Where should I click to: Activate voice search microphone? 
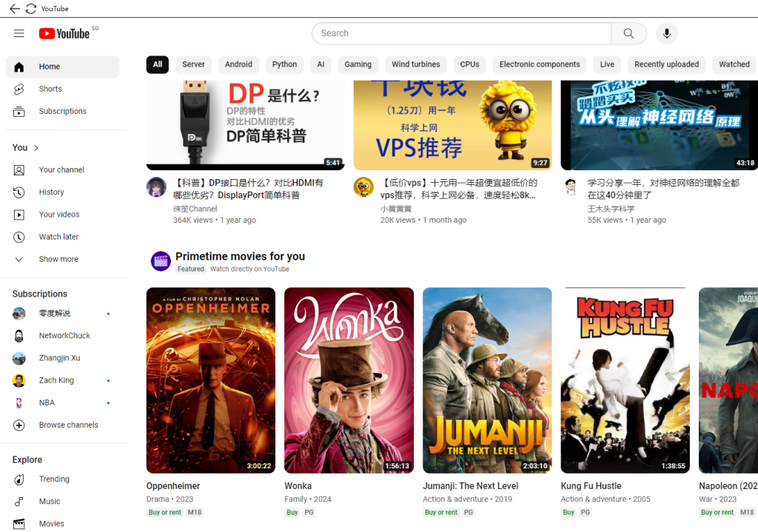pyautogui.click(x=666, y=33)
